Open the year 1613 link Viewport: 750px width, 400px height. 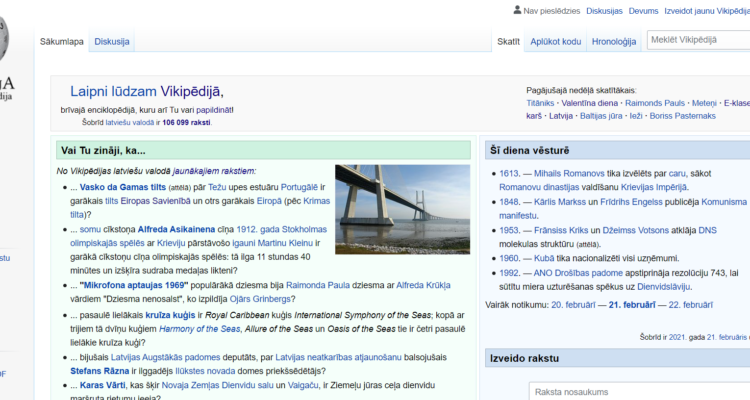pos(509,174)
